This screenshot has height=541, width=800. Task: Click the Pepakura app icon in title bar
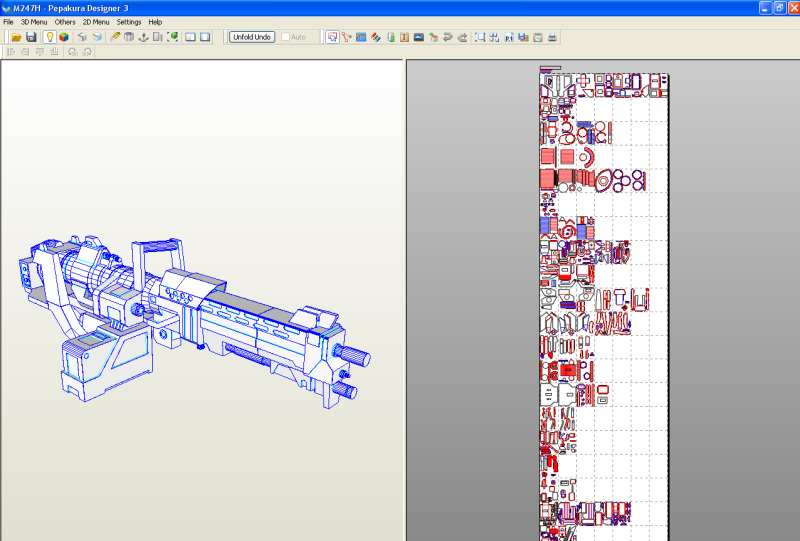[x=6, y=8]
